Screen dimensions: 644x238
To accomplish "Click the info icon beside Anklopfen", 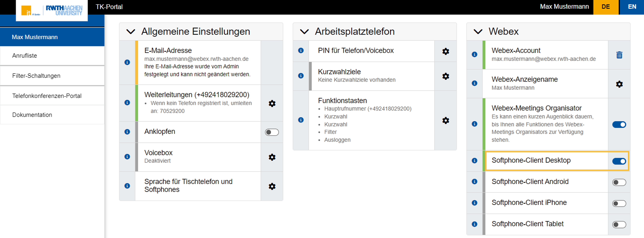I will tap(127, 132).
